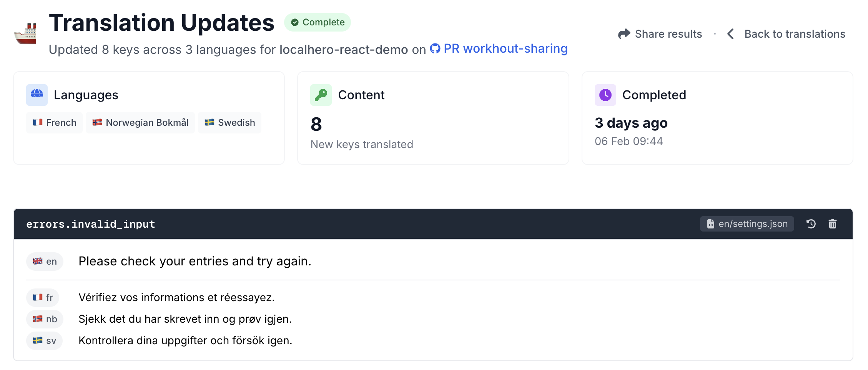
Task: Click the share arrow icon next to Share results
Action: [625, 34]
